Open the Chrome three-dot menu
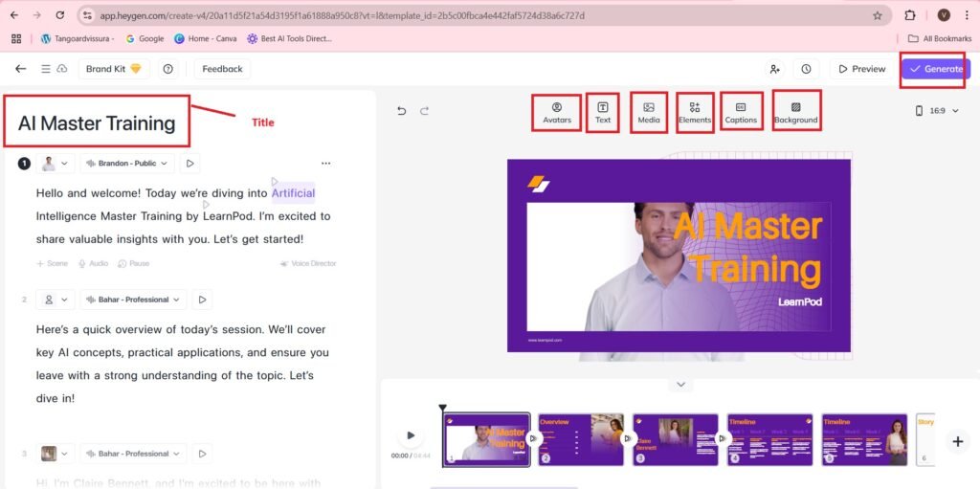 [967, 15]
